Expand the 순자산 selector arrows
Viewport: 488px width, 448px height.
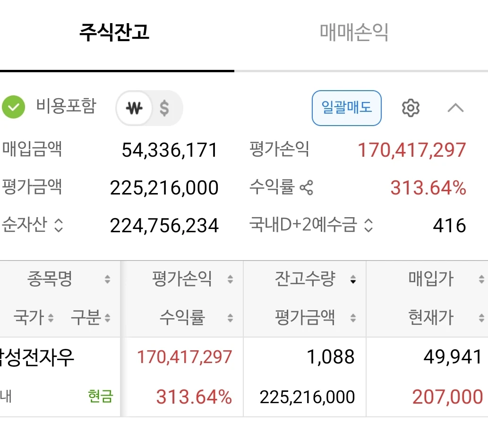[x=59, y=225]
